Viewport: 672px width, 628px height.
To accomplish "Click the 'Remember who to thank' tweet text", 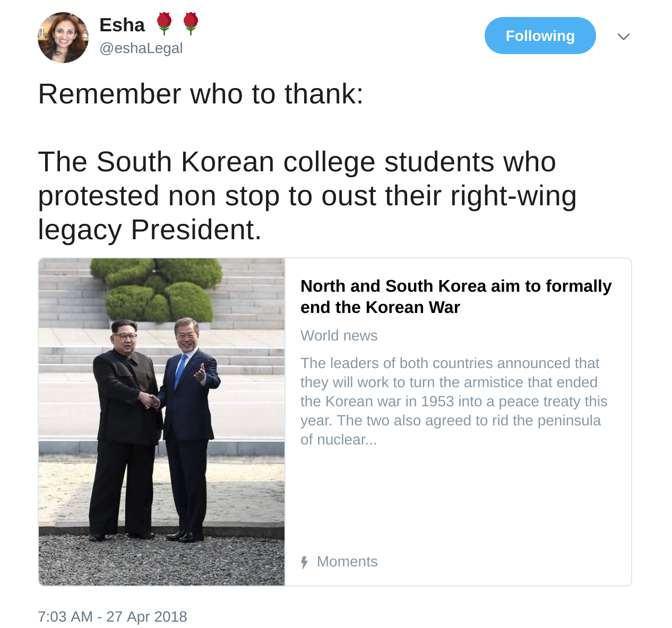I will (201, 94).
